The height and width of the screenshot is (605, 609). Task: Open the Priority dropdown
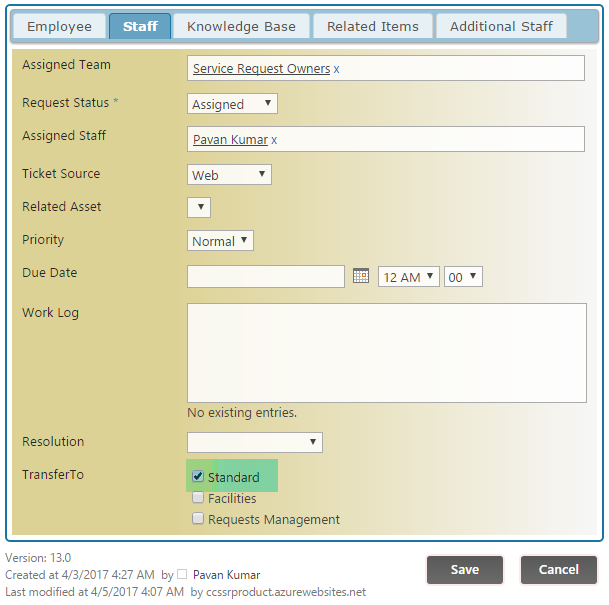click(x=221, y=241)
